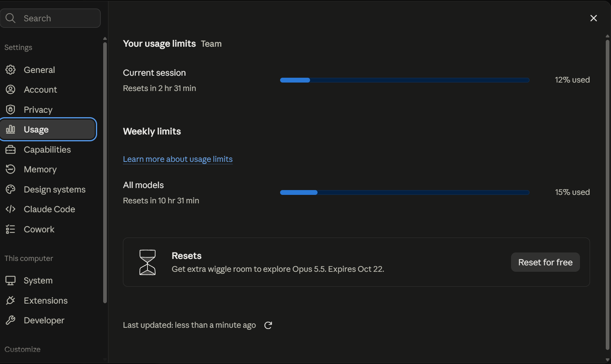Click the General gear icon

[x=10, y=70]
